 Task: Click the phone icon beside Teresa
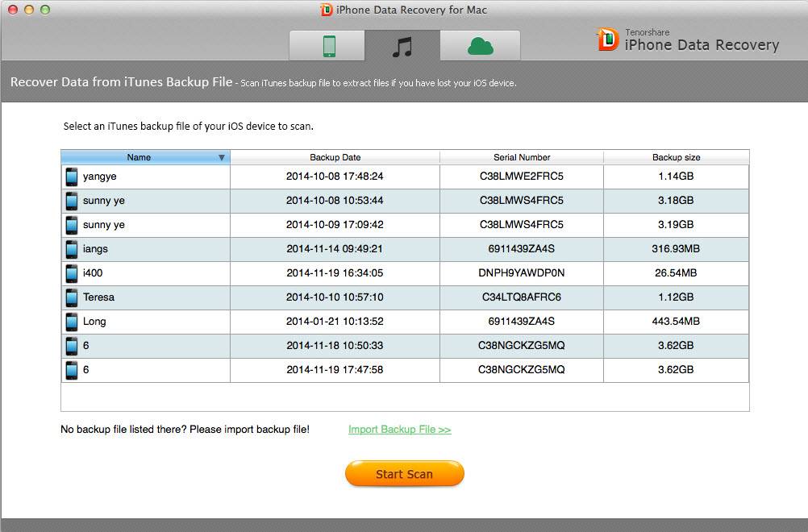coord(72,297)
